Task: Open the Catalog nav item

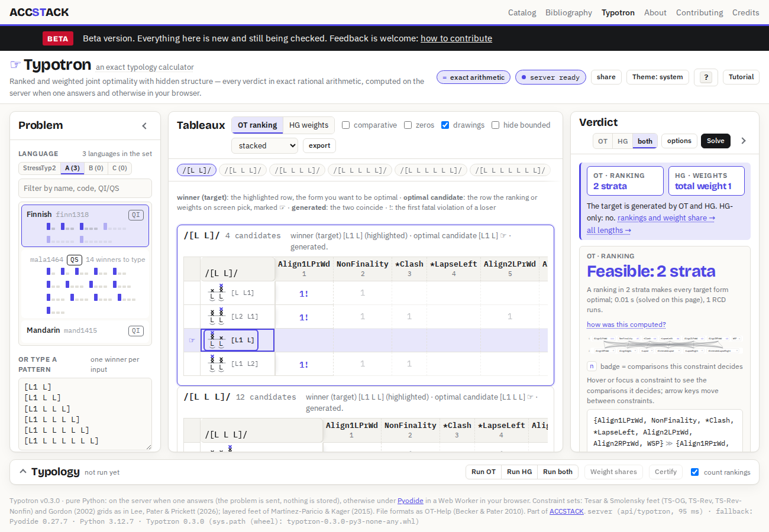Action: pos(522,12)
